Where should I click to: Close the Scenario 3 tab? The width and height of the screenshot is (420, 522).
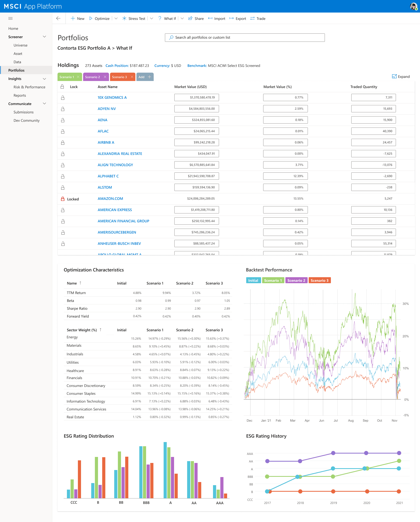(132, 77)
